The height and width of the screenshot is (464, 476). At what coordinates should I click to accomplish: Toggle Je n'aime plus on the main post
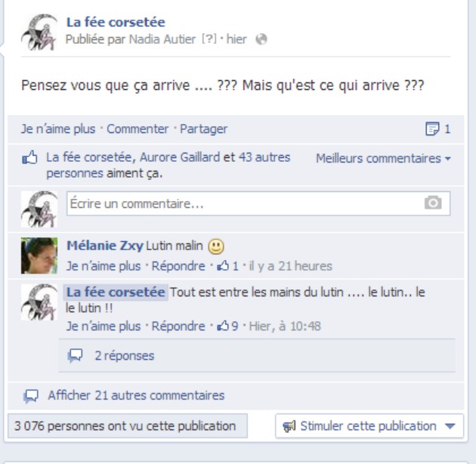point(58,128)
